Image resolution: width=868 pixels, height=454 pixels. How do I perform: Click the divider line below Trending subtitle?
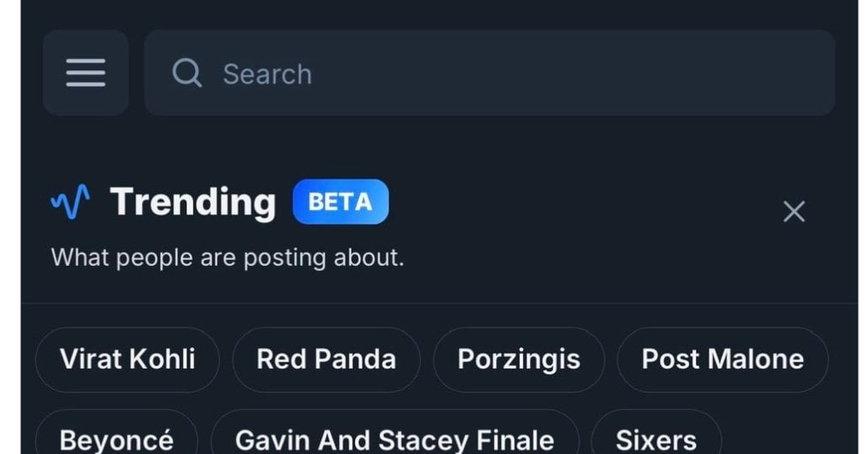click(x=439, y=304)
